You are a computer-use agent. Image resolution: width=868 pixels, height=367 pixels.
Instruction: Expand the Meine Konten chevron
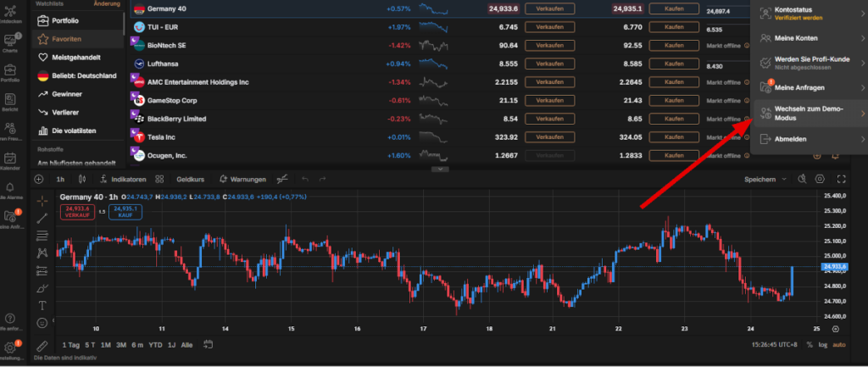(x=863, y=38)
